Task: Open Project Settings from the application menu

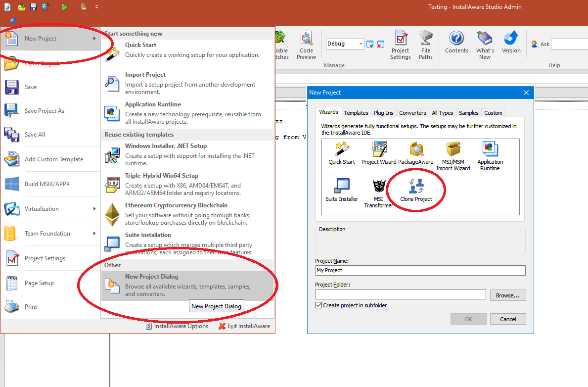Action: pyautogui.click(x=50, y=258)
